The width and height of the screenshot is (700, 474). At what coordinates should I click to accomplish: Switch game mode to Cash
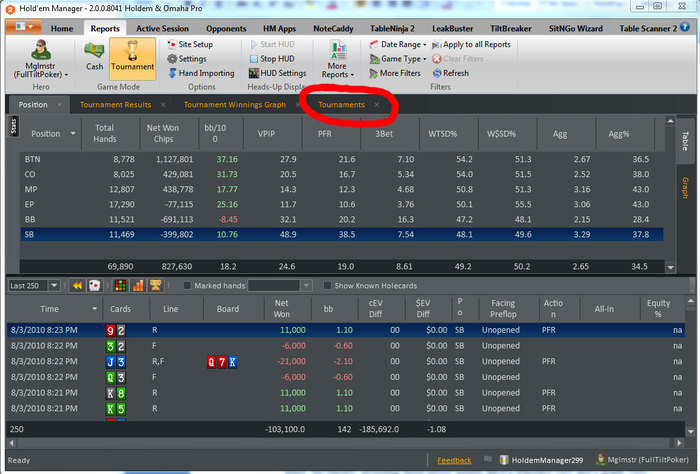[94, 56]
